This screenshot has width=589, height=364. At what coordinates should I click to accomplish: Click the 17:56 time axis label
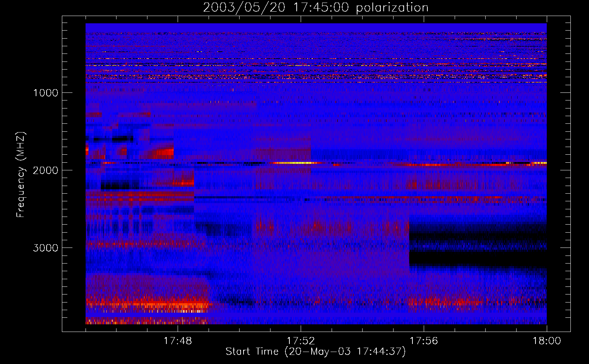pyautogui.click(x=424, y=341)
